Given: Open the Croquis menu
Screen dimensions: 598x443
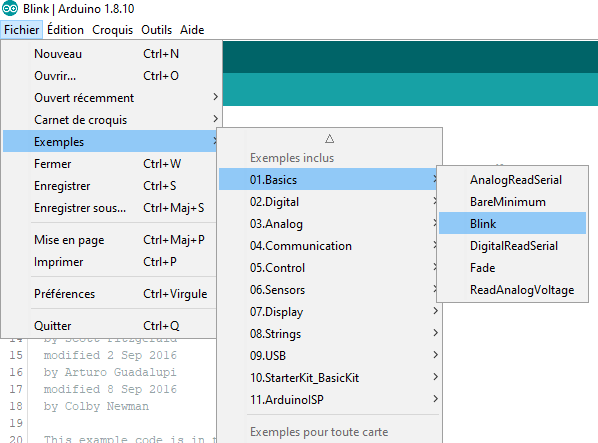Looking at the screenshot, I should [x=113, y=30].
